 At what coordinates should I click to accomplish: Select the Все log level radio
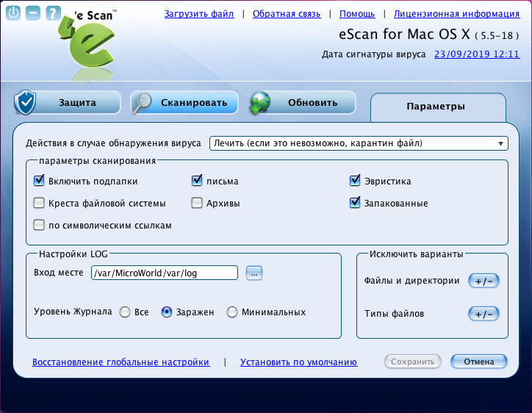coord(125,312)
